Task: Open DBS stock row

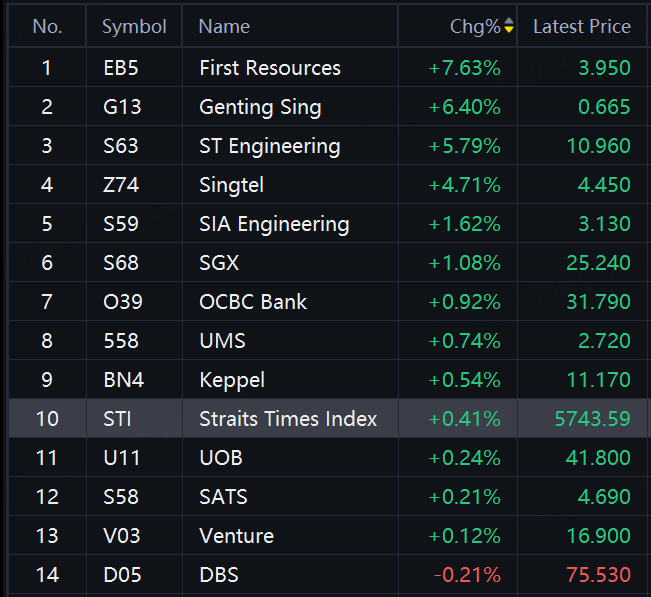Action: pos(328,575)
